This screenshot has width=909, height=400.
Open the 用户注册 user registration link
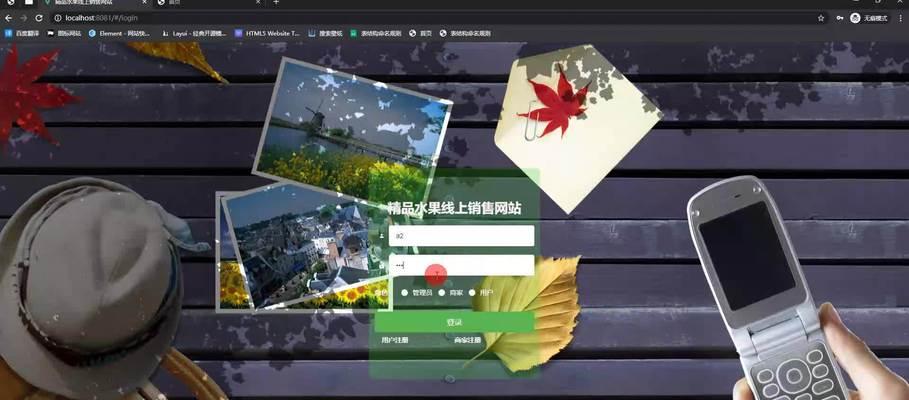click(x=395, y=340)
